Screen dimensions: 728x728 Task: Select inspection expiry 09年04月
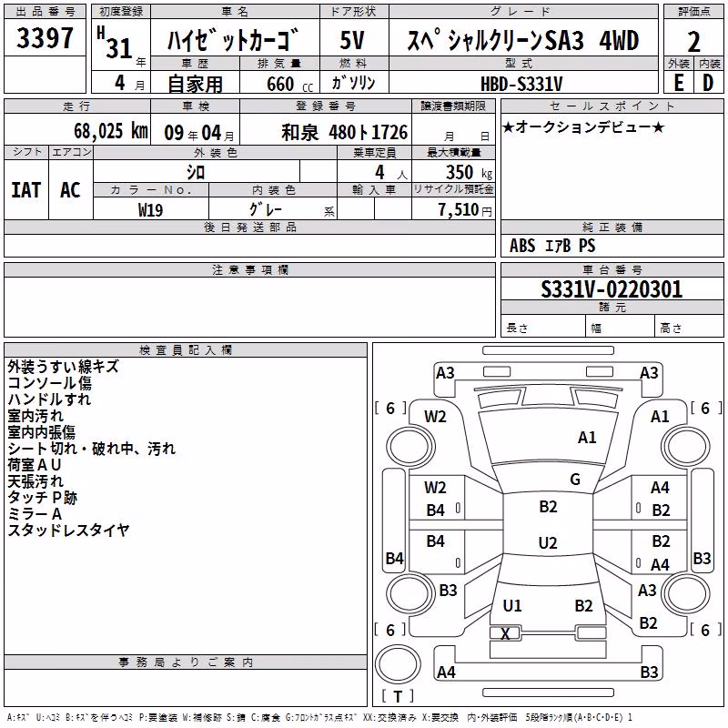point(199,133)
